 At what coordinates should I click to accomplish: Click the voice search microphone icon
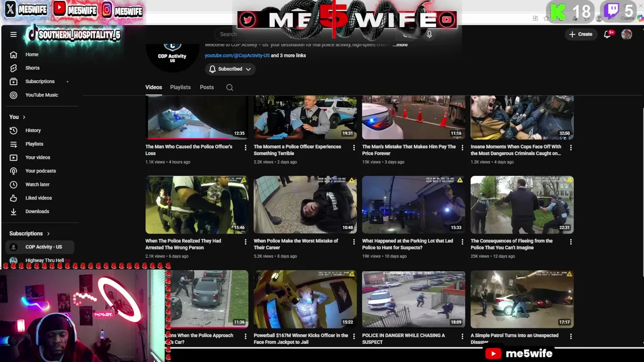429,34
